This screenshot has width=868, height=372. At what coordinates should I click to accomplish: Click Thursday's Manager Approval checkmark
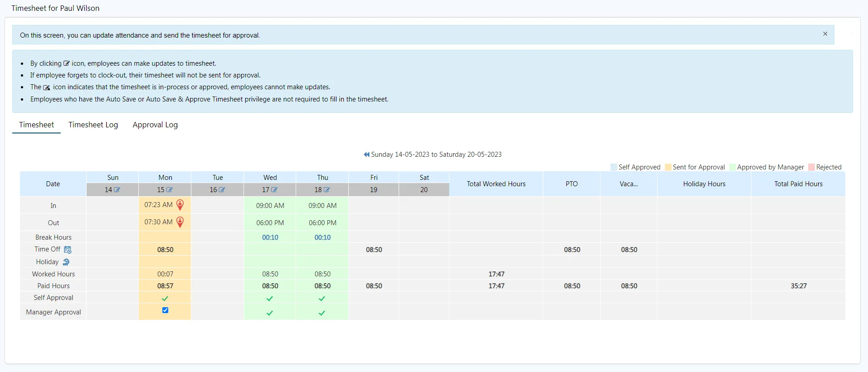click(322, 313)
